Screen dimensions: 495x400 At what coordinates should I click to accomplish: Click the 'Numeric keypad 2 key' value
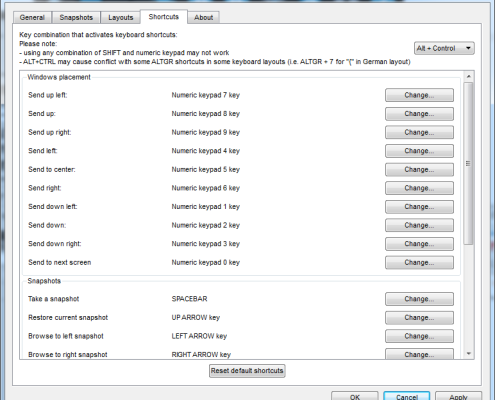206,225
